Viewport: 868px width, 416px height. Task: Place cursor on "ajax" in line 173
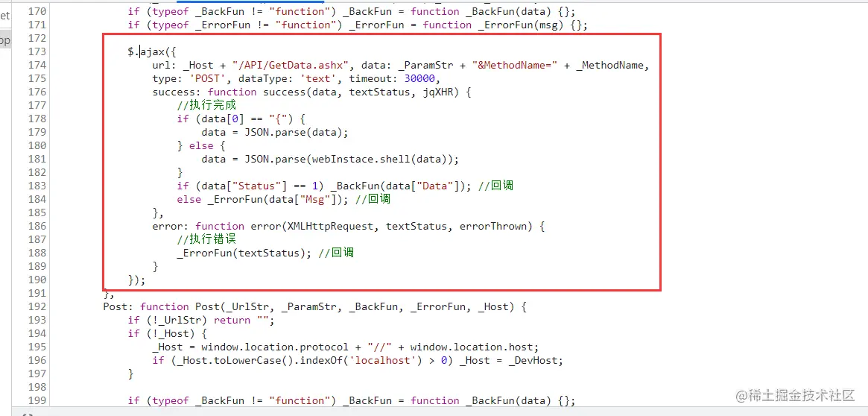point(152,52)
